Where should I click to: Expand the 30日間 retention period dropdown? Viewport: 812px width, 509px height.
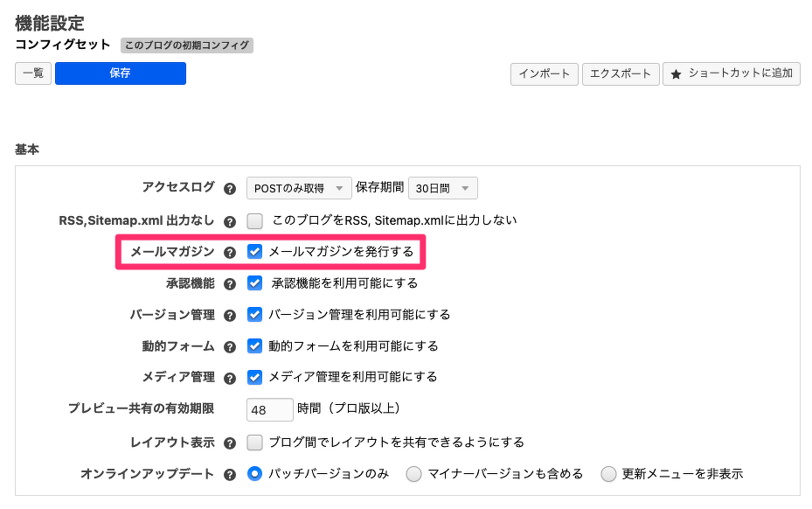[x=443, y=188]
